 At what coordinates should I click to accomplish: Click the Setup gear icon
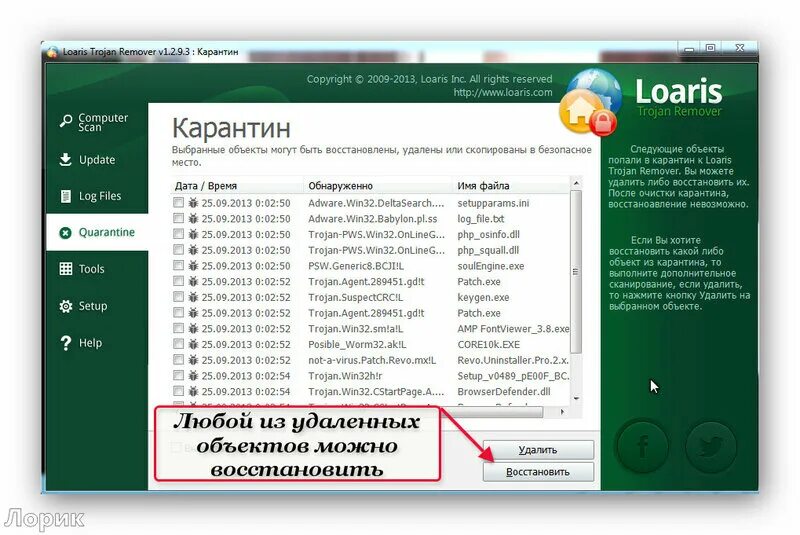[x=66, y=306]
